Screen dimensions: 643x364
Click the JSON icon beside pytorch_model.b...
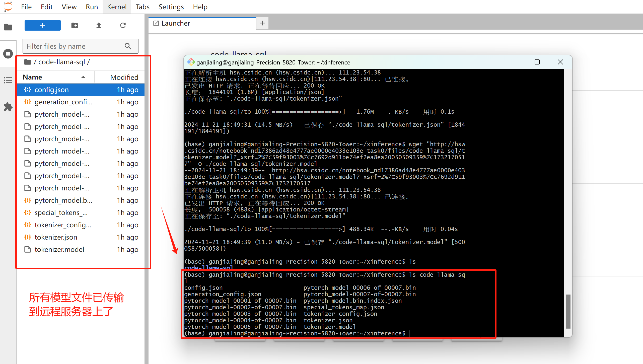point(28,200)
